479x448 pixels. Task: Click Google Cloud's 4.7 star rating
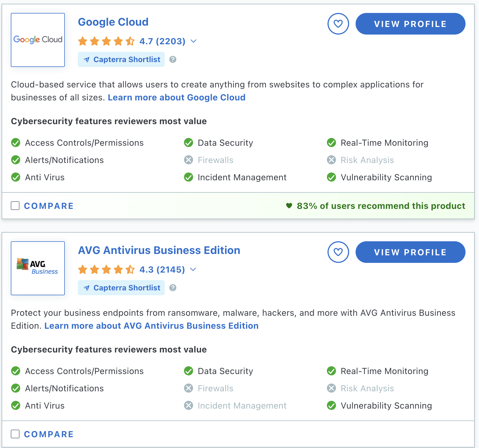click(162, 41)
